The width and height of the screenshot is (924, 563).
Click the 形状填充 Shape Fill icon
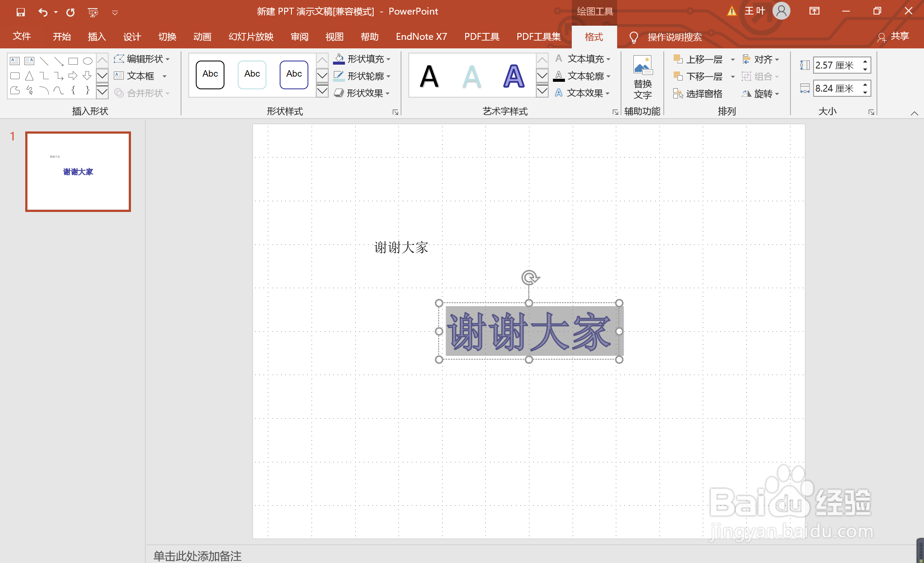tap(339, 59)
